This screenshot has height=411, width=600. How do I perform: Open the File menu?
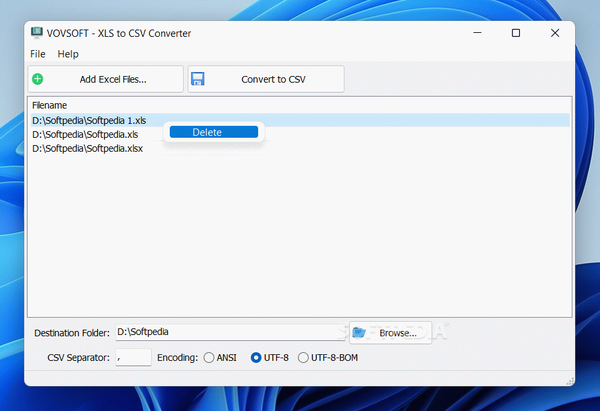(x=38, y=54)
